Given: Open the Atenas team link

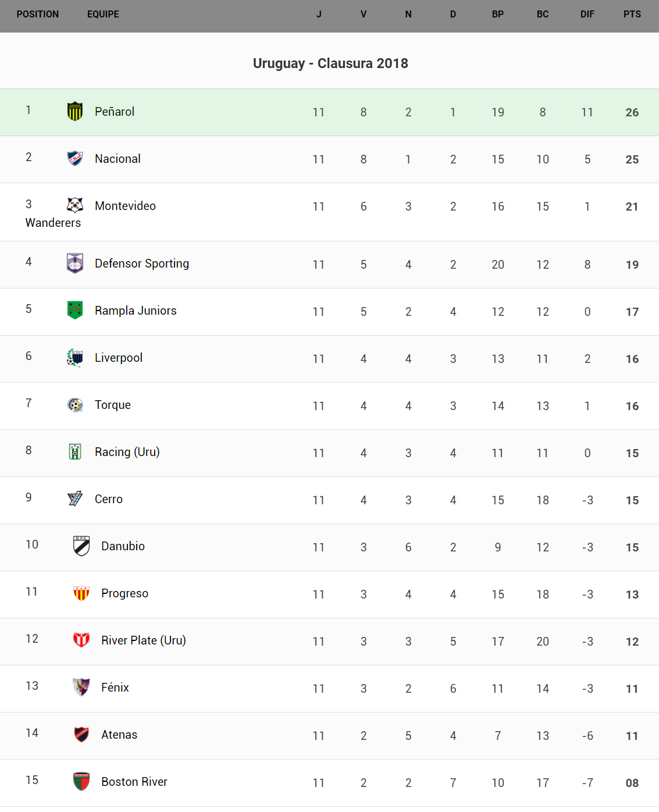Looking at the screenshot, I should [119, 735].
